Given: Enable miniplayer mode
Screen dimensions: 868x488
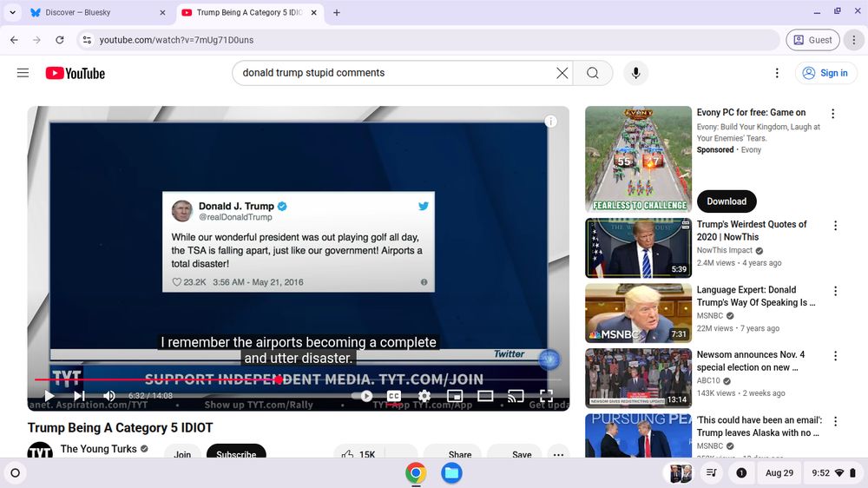Looking at the screenshot, I should (x=455, y=395).
